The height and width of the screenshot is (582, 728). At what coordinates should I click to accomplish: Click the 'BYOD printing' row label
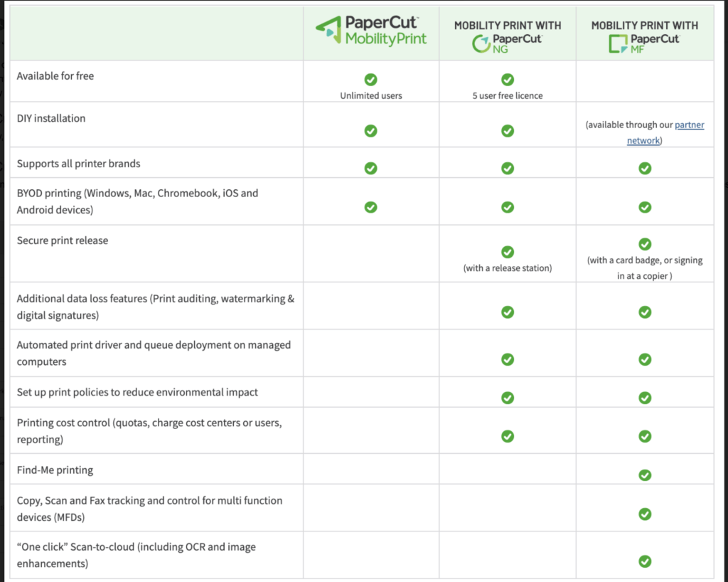pos(137,201)
